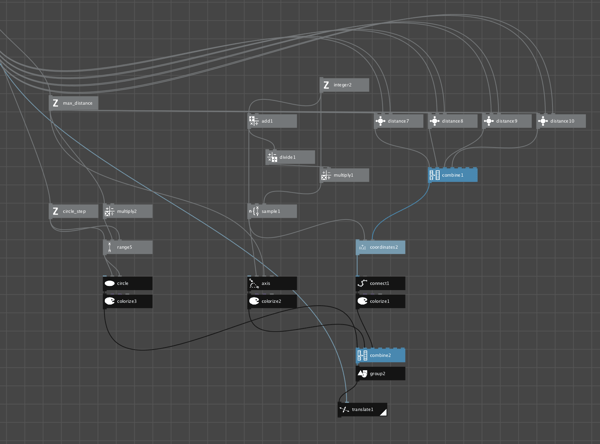The height and width of the screenshot is (444, 600).
Task: Select the sample1 node icon
Action: pos(254,211)
